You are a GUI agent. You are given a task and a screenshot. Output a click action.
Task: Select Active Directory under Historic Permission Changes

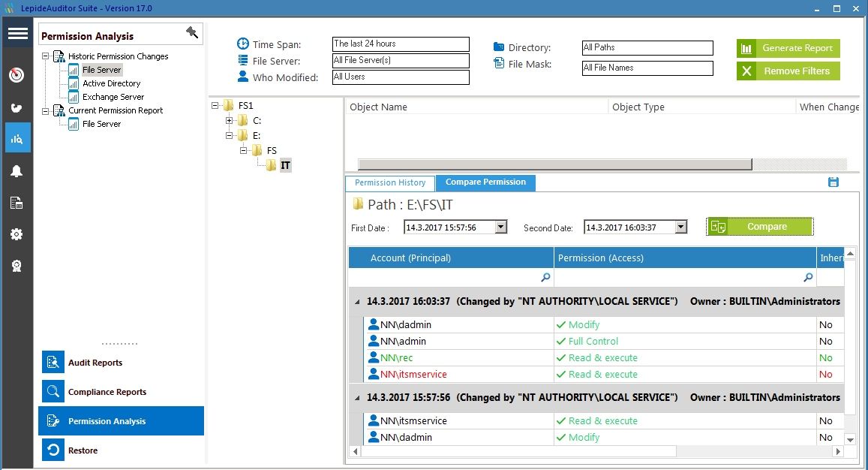111,83
